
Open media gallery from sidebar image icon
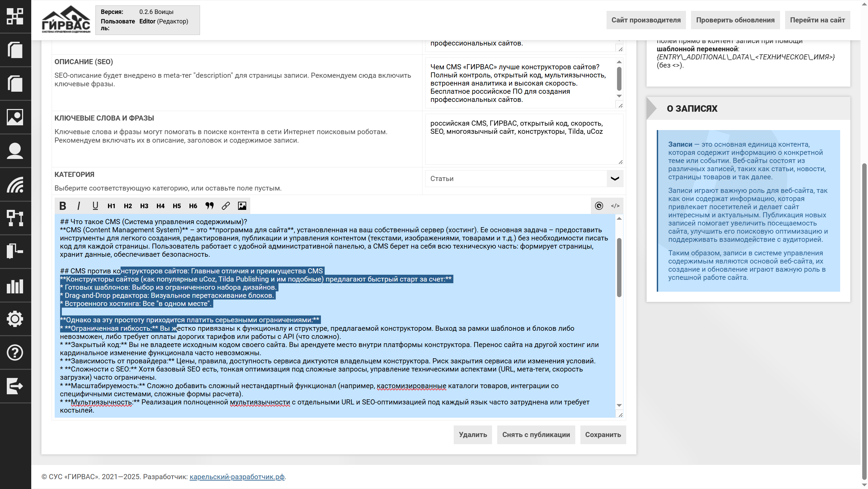15,117
